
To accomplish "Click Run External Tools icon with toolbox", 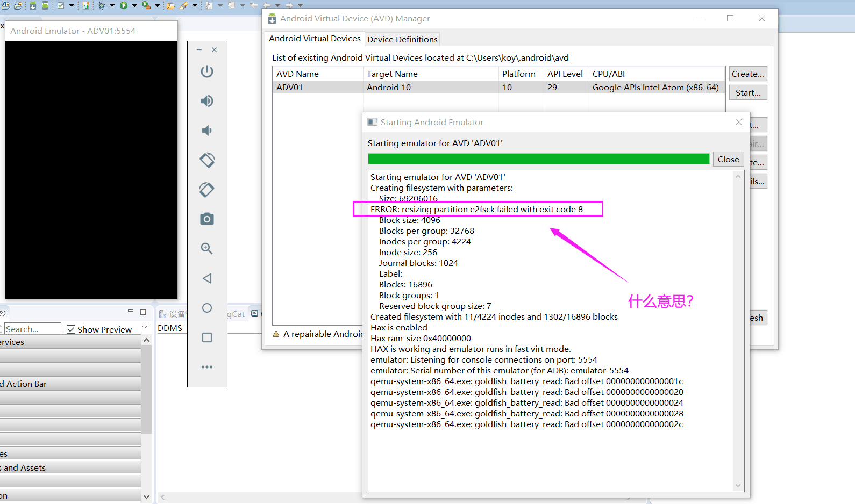I will pyautogui.click(x=146, y=5).
